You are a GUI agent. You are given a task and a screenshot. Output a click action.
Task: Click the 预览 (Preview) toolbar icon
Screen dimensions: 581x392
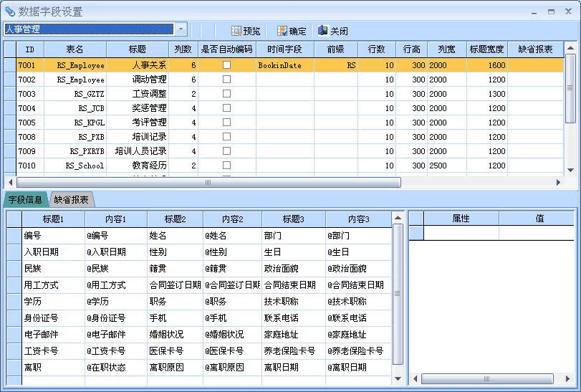[x=236, y=31]
